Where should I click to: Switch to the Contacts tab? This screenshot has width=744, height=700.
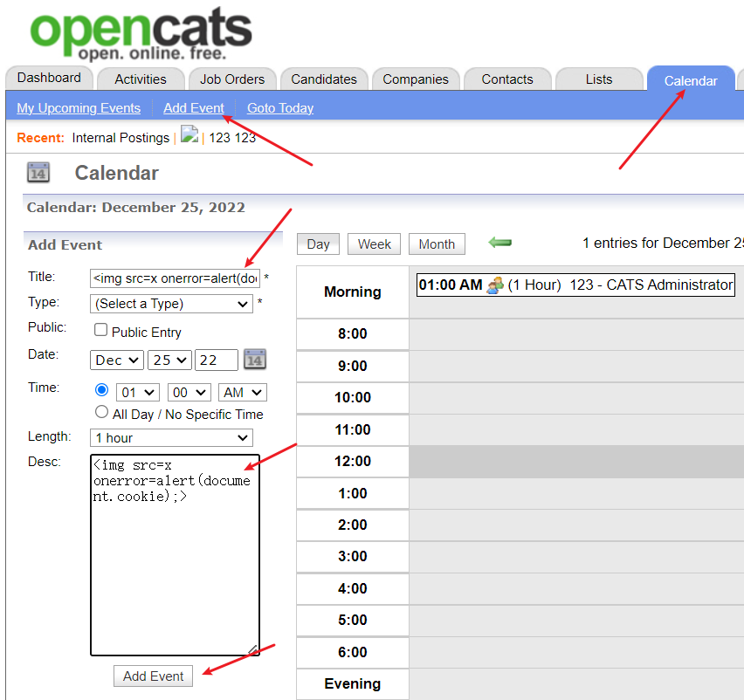pyautogui.click(x=507, y=79)
